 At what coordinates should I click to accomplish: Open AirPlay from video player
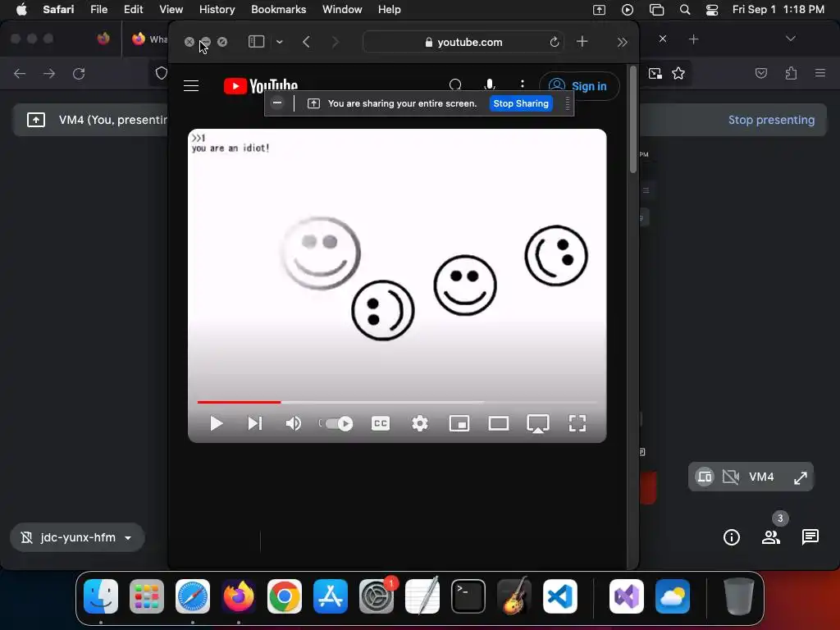point(538,424)
